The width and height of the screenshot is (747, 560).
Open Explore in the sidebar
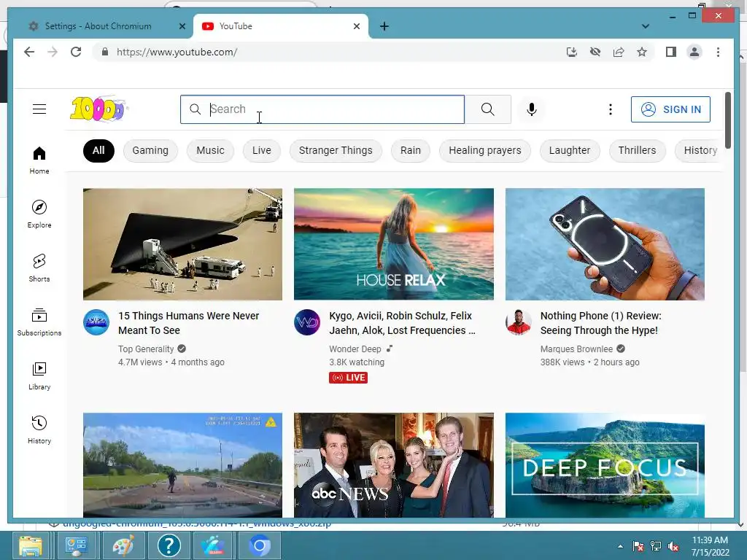point(39,214)
